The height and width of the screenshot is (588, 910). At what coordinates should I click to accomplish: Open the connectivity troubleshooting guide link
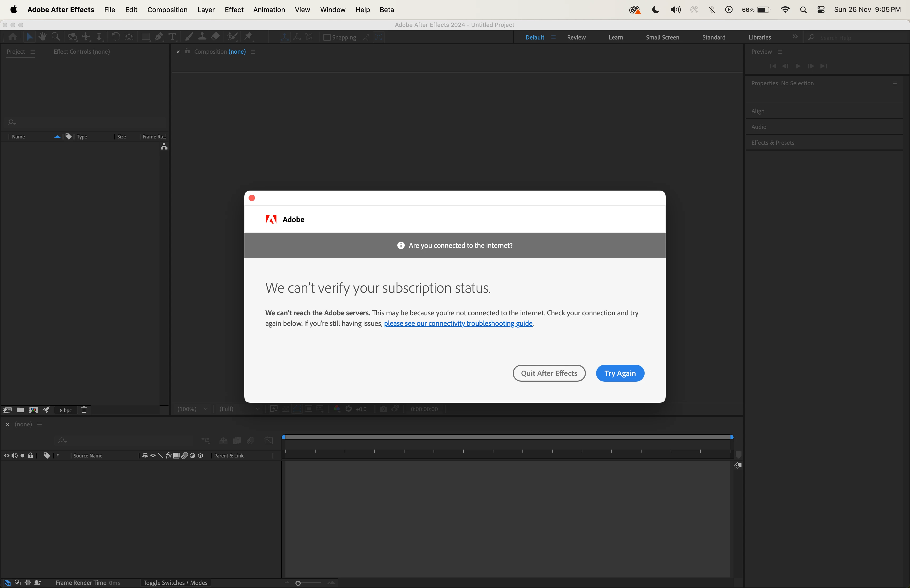[458, 323]
